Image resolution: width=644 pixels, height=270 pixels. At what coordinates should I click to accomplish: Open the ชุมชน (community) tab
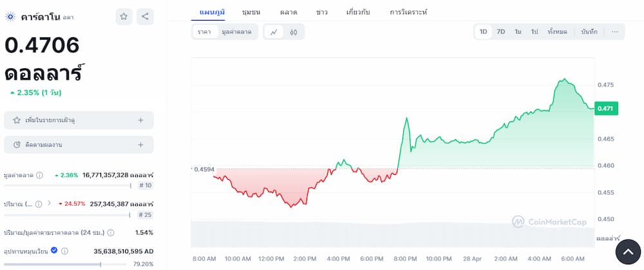252,12
